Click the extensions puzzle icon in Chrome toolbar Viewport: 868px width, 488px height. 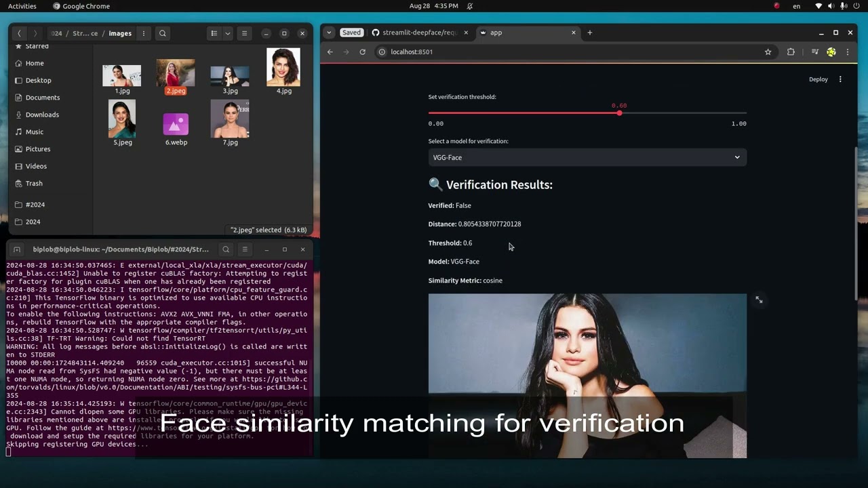791,52
